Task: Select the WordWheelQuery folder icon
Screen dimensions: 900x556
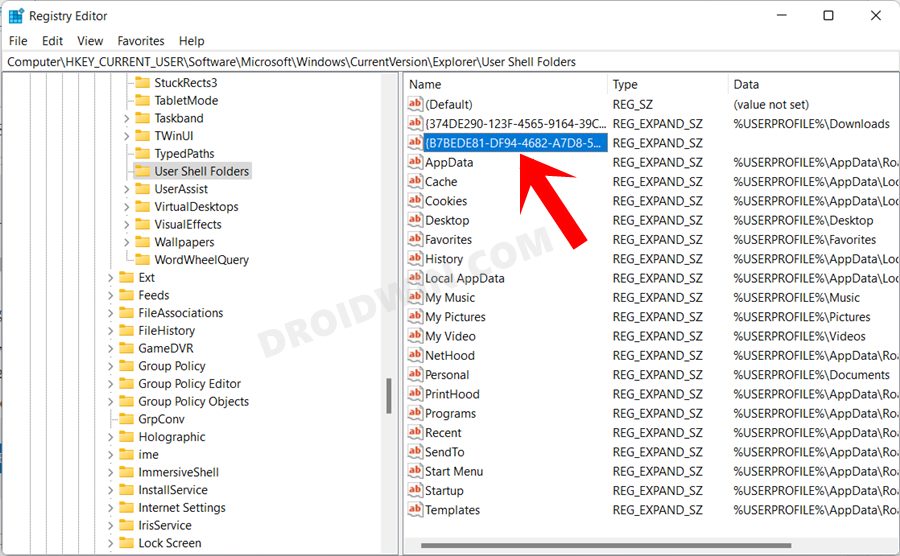Action: pyautogui.click(x=142, y=259)
